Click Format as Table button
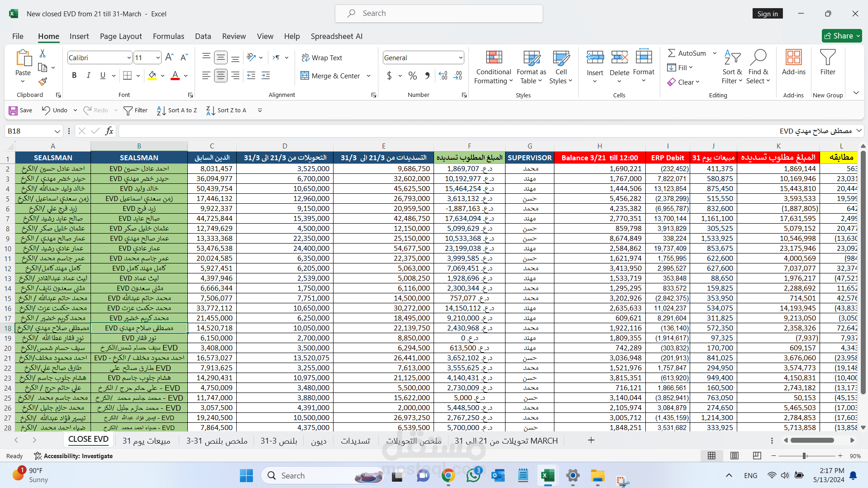This screenshot has height=488, width=868. [531, 67]
